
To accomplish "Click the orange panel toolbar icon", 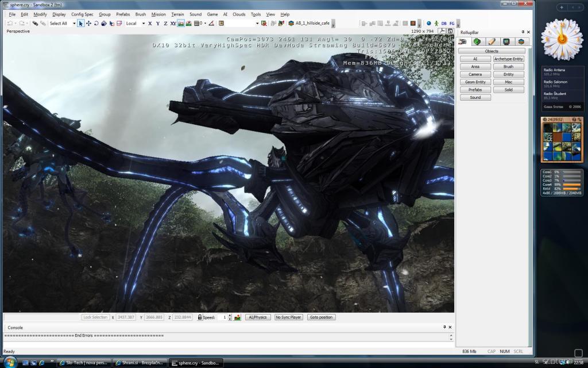I will pos(413,23).
